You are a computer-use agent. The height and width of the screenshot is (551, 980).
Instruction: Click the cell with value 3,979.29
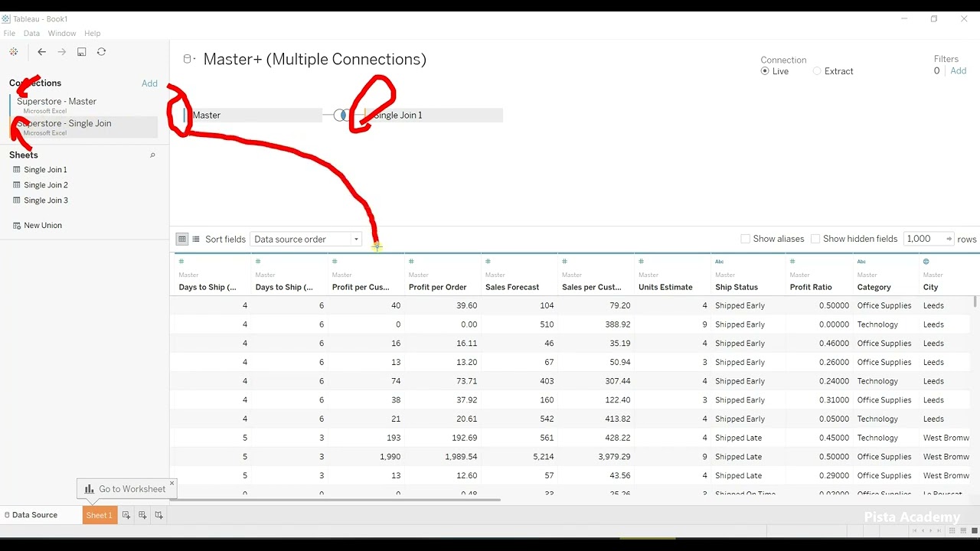pyautogui.click(x=596, y=457)
